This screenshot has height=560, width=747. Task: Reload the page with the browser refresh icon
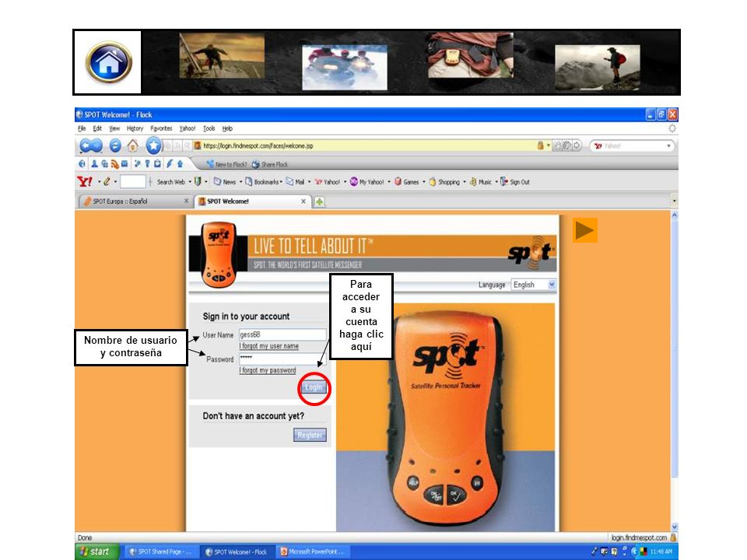(115, 145)
